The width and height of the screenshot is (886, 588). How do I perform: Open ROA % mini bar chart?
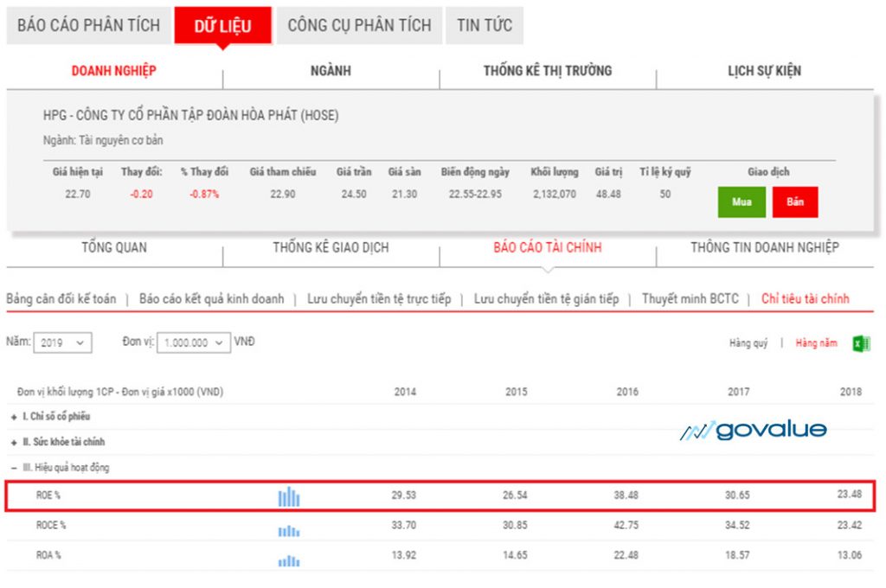pos(289,560)
